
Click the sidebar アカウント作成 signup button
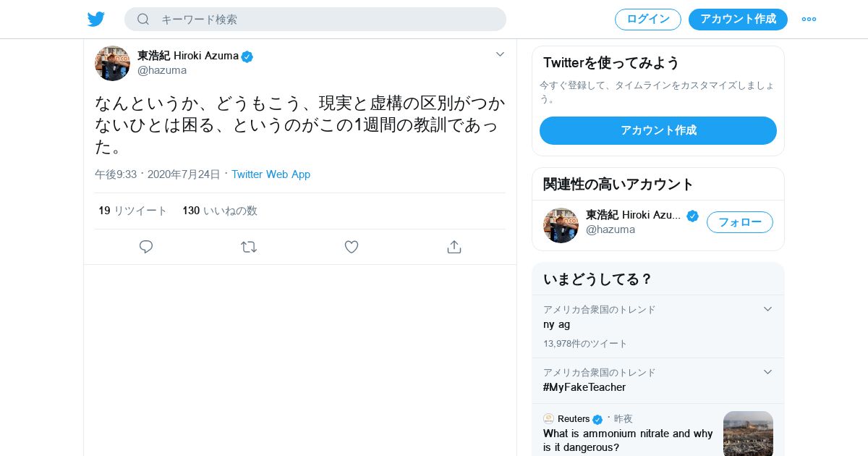click(658, 130)
